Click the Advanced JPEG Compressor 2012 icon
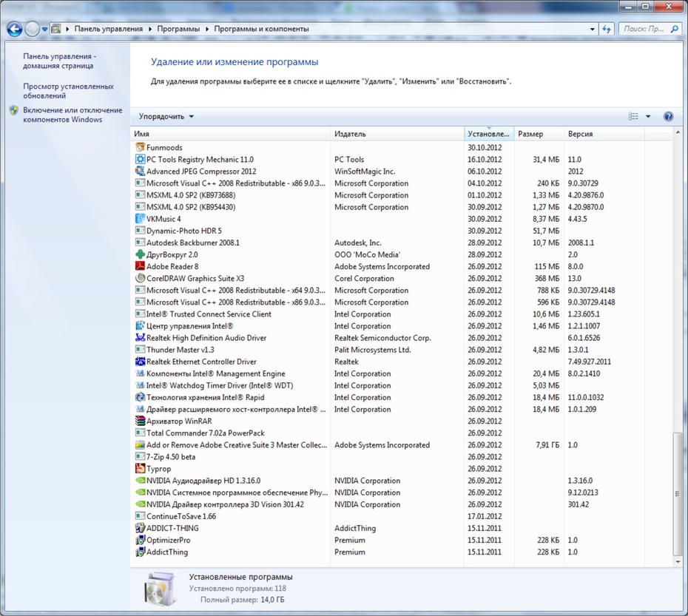The image size is (688, 616). pyautogui.click(x=140, y=171)
